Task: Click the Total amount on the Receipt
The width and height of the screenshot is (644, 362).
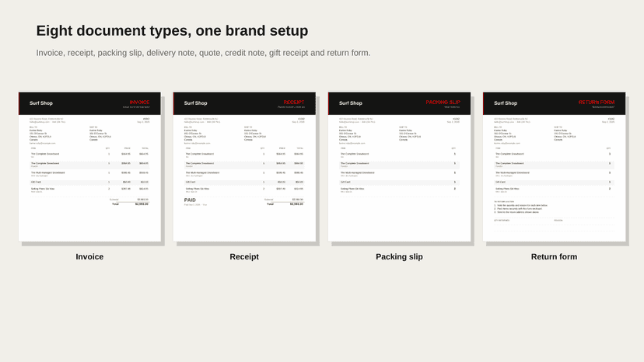Action: 296,204
